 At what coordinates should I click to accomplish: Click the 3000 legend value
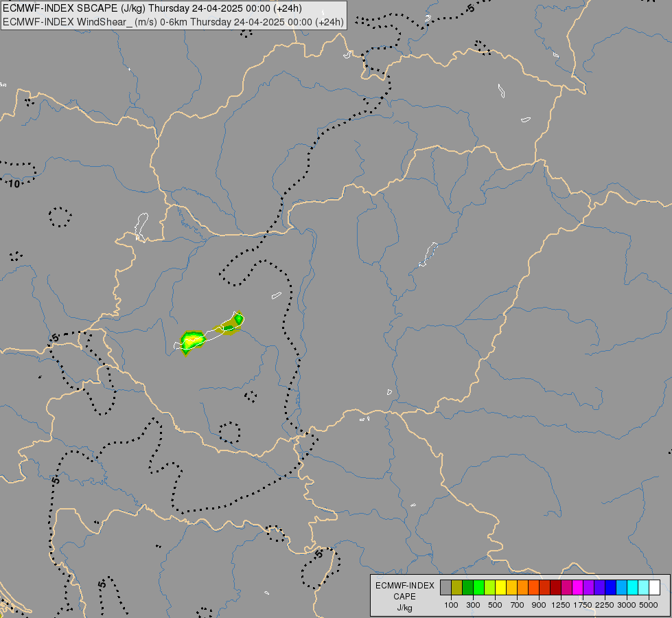pos(627,605)
